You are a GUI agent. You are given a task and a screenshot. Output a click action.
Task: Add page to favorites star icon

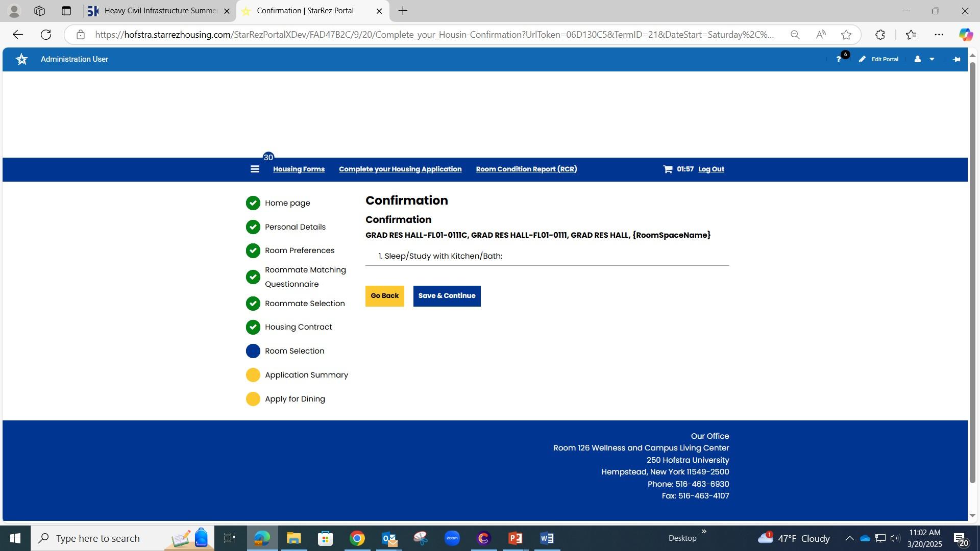pyautogui.click(x=846, y=35)
